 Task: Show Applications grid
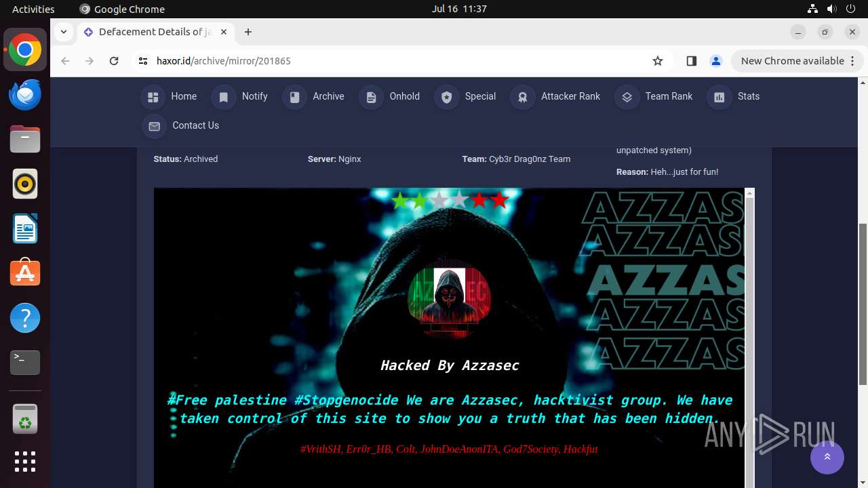point(25,462)
